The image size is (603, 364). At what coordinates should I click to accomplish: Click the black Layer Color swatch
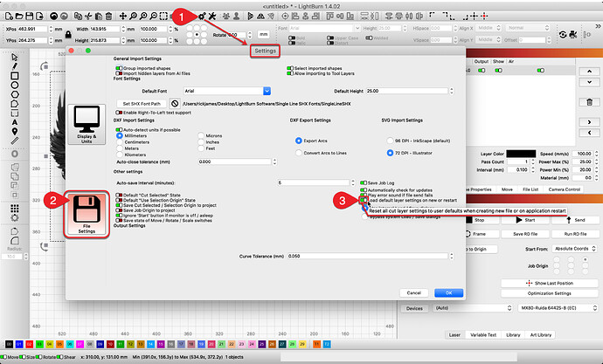pyautogui.click(x=521, y=154)
